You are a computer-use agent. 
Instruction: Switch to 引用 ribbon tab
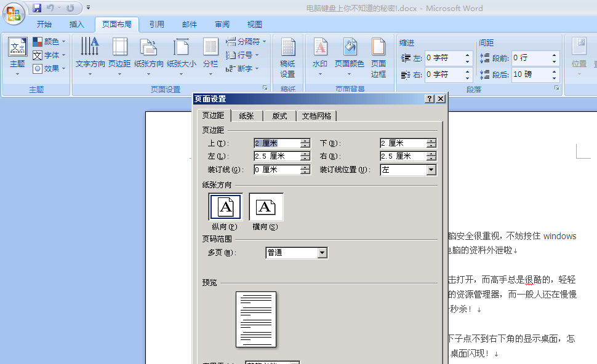click(x=156, y=25)
